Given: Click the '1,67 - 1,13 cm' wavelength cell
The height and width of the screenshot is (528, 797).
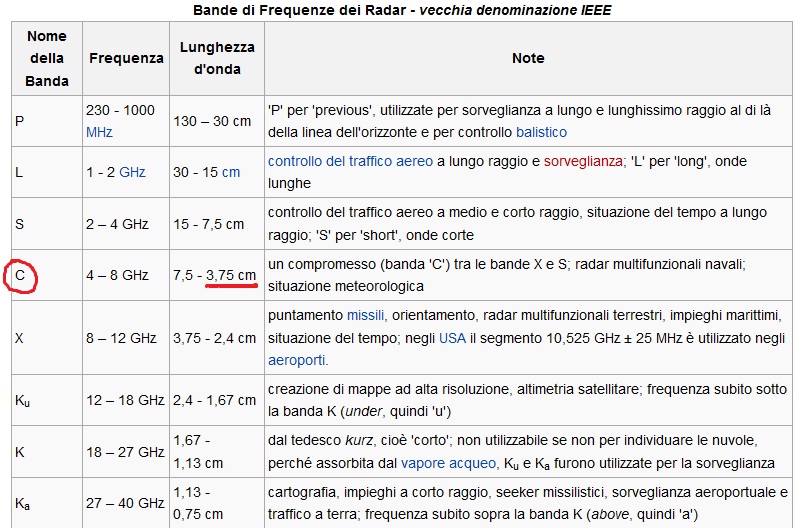Looking at the screenshot, I should tap(217, 452).
